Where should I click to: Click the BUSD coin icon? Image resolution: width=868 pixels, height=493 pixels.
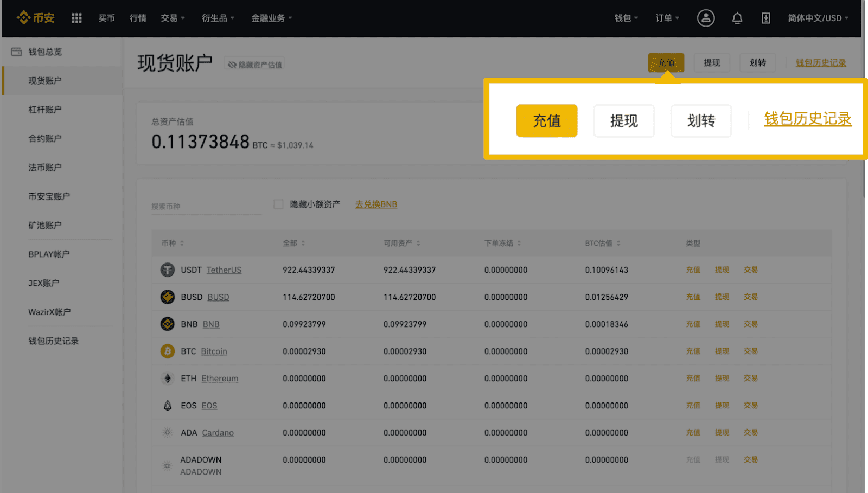(168, 297)
